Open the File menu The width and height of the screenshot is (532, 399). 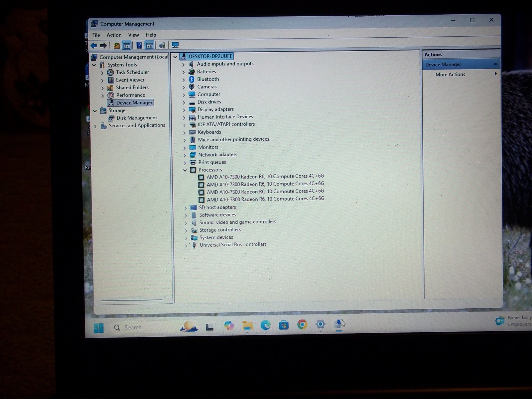(x=96, y=35)
